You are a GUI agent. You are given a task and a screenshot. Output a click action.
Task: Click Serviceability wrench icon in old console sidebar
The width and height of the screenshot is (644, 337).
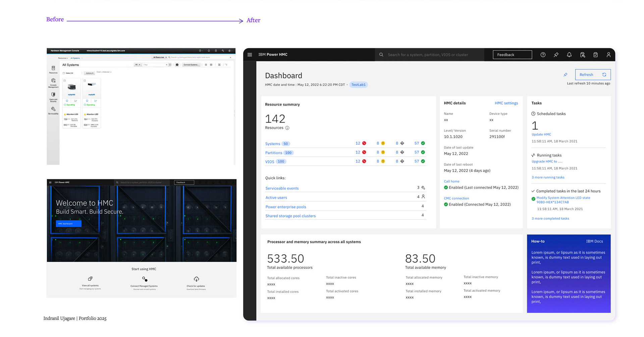[x=53, y=109]
